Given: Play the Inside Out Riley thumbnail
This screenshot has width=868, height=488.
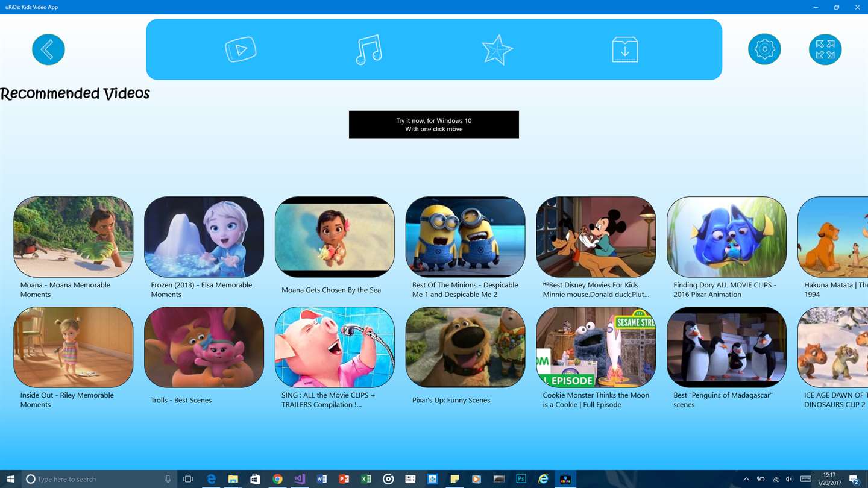Looking at the screenshot, I should [74, 347].
